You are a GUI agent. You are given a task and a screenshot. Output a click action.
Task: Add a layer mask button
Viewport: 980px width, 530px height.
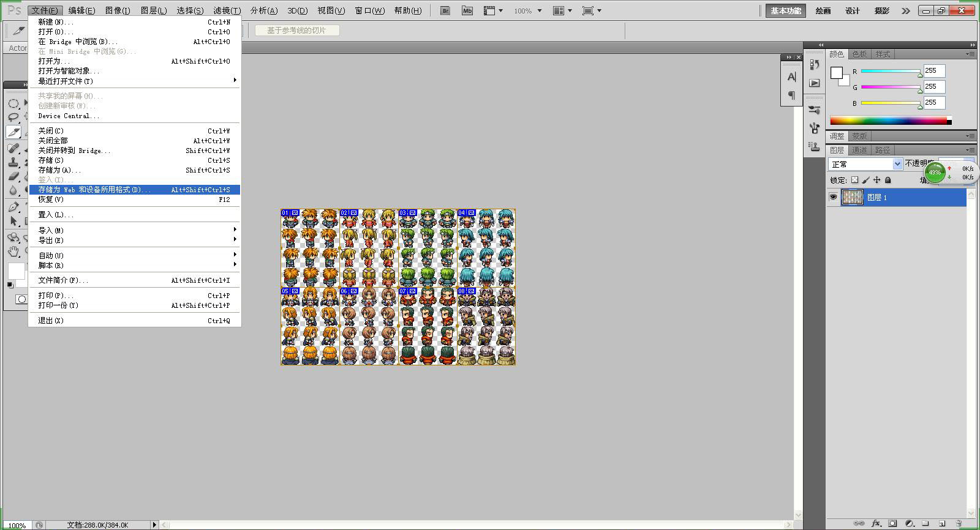click(892, 523)
